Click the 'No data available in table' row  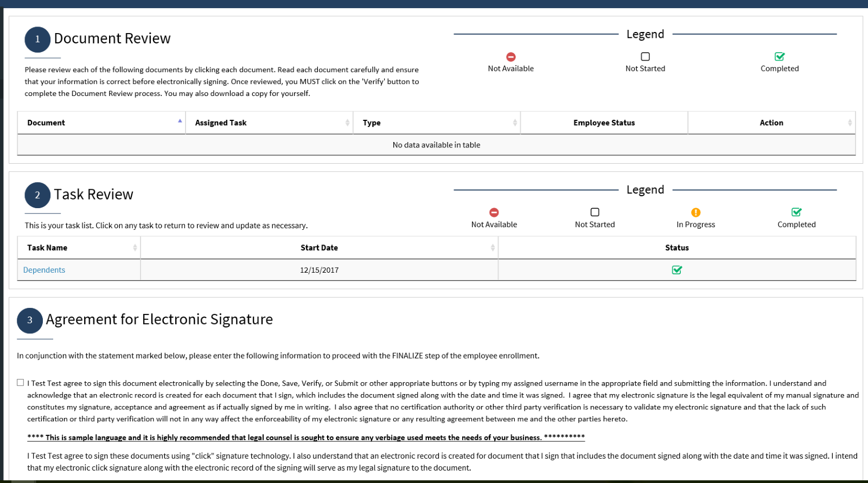(x=436, y=145)
